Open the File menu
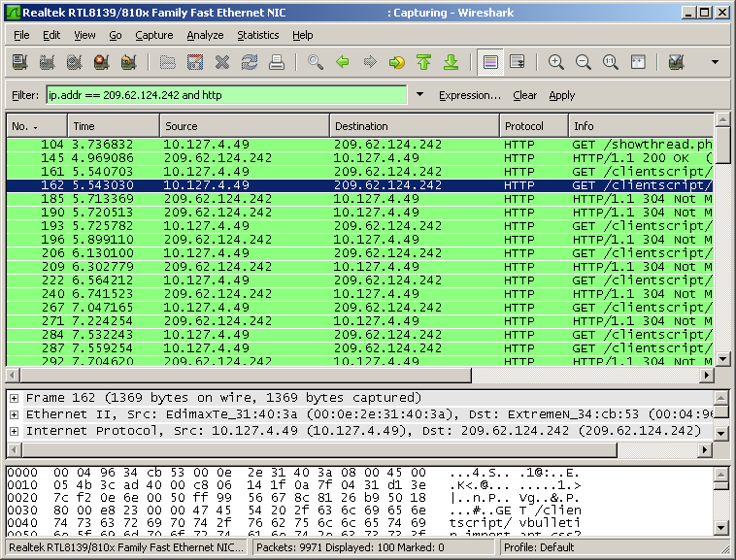This screenshot has width=736, height=560. click(21, 35)
